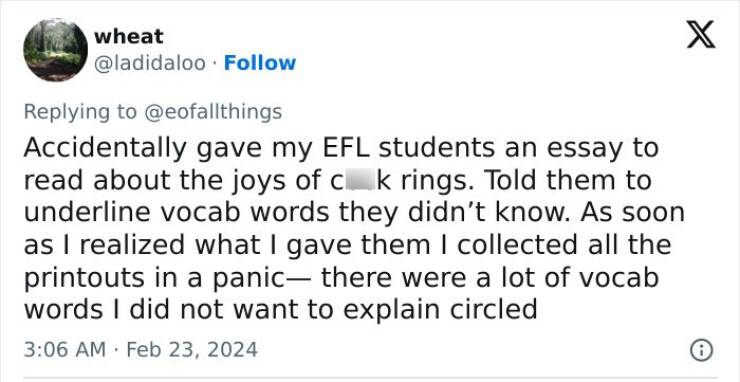Follow the @ladidaloo account

[x=260, y=63]
